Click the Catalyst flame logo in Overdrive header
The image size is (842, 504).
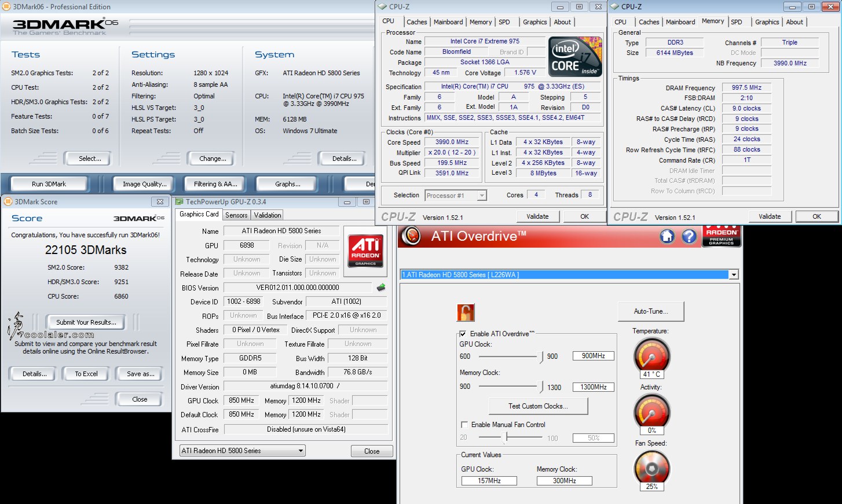[411, 236]
